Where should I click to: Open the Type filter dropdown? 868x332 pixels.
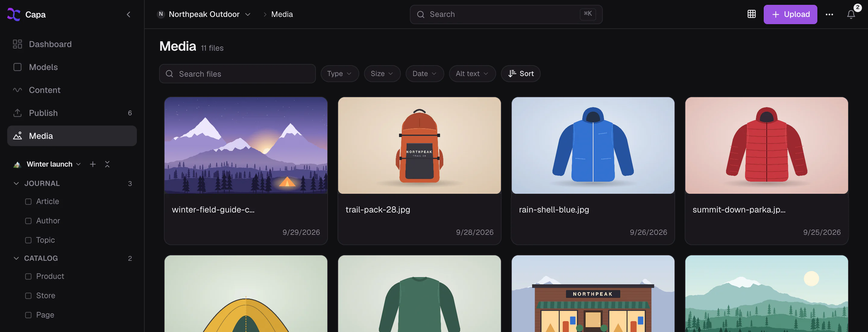[340, 74]
